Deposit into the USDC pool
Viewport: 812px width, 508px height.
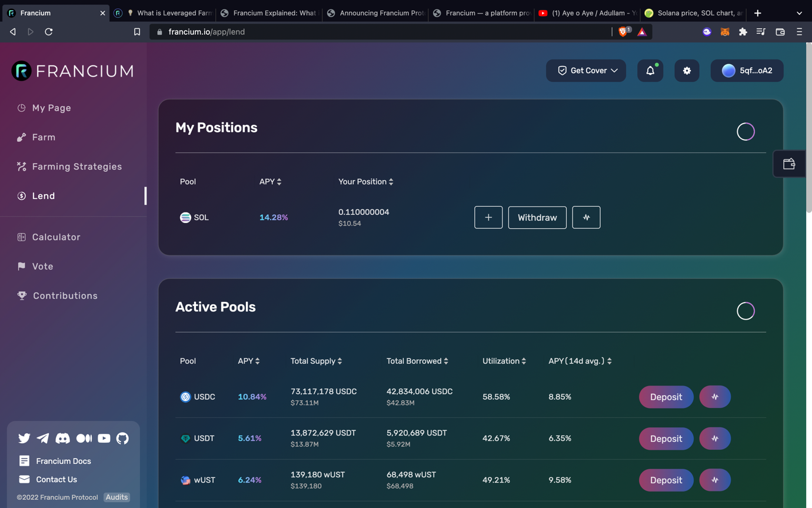click(666, 397)
